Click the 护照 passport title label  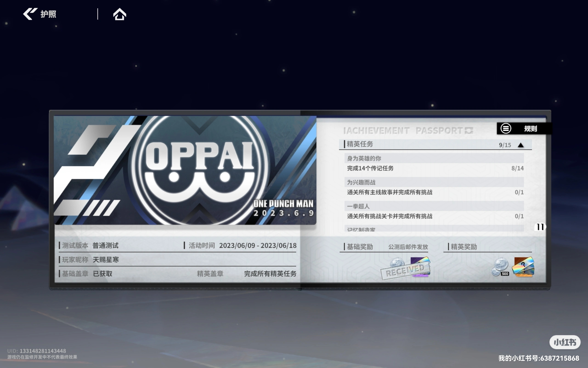[48, 14]
